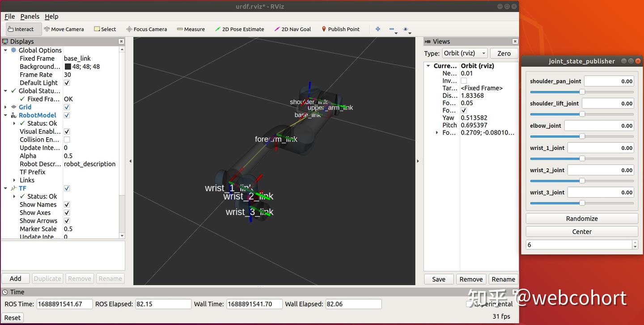Viewport: 644px width, 325px height.
Task: Open the Panels menu
Action: (30, 17)
